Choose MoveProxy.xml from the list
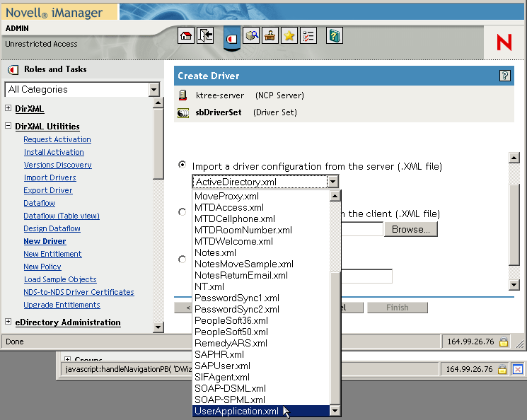The height and width of the screenshot is (420, 527). [x=261, y=197]
